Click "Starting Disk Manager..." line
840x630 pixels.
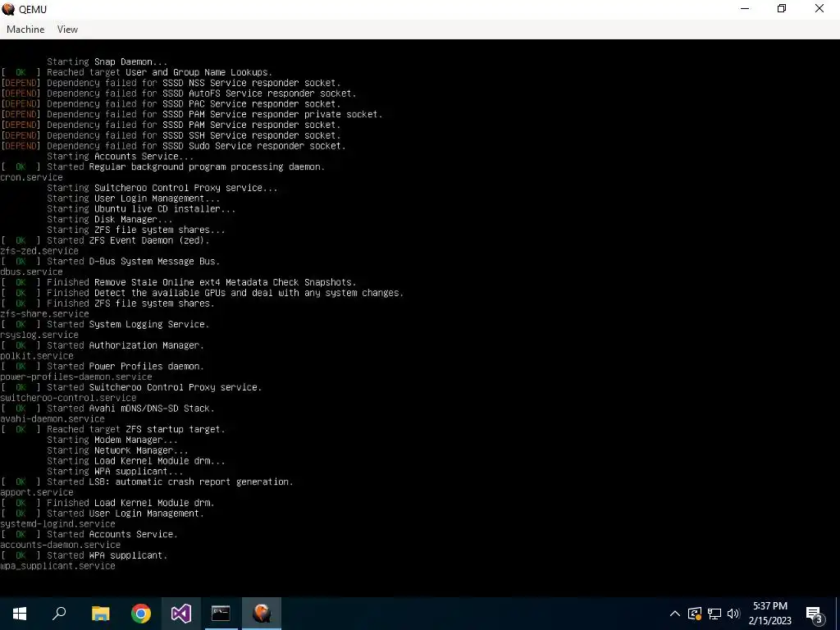click(x=109, y=219)
